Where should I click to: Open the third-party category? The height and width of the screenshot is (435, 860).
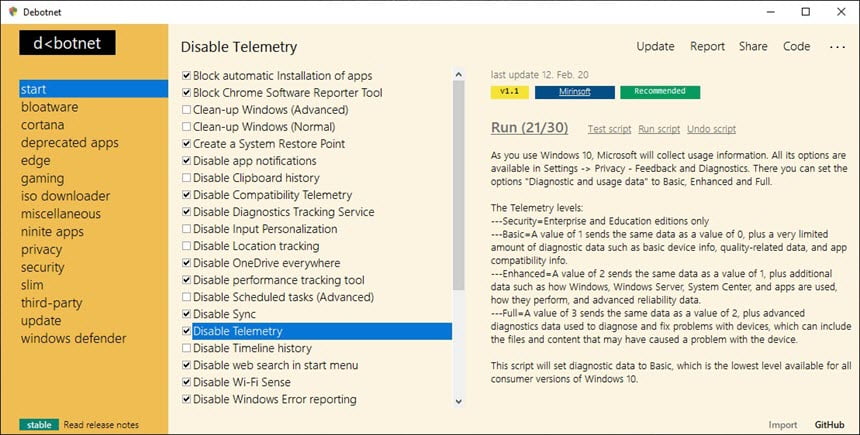point(51,303)
